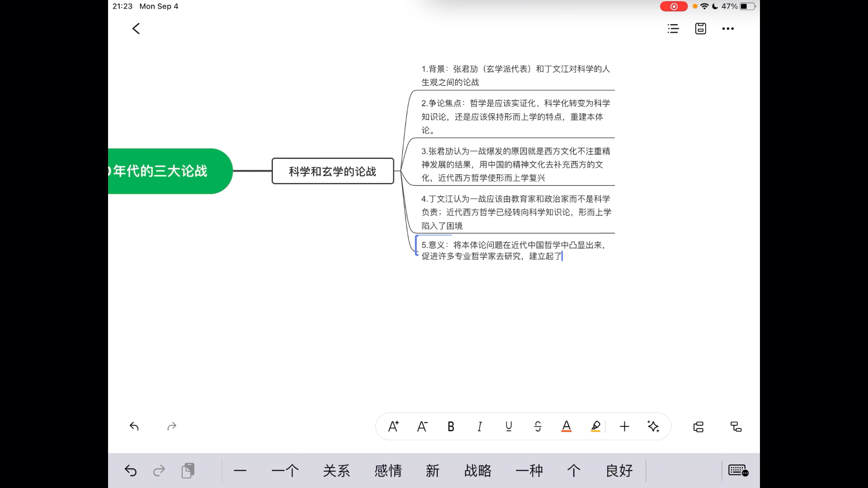This screenshot has height=488, width=868.
Task: Pick suggestion 感情
Action: pos(388,471)
